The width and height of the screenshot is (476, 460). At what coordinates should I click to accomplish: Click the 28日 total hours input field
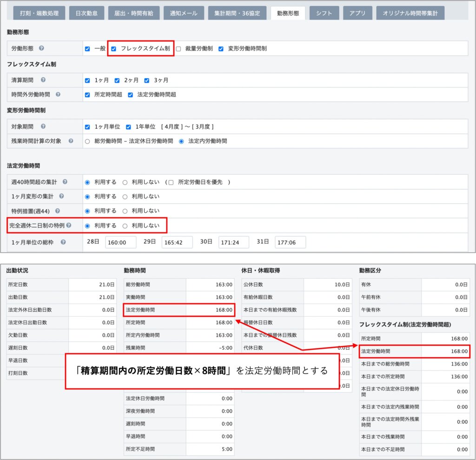(x=121, y=242)
